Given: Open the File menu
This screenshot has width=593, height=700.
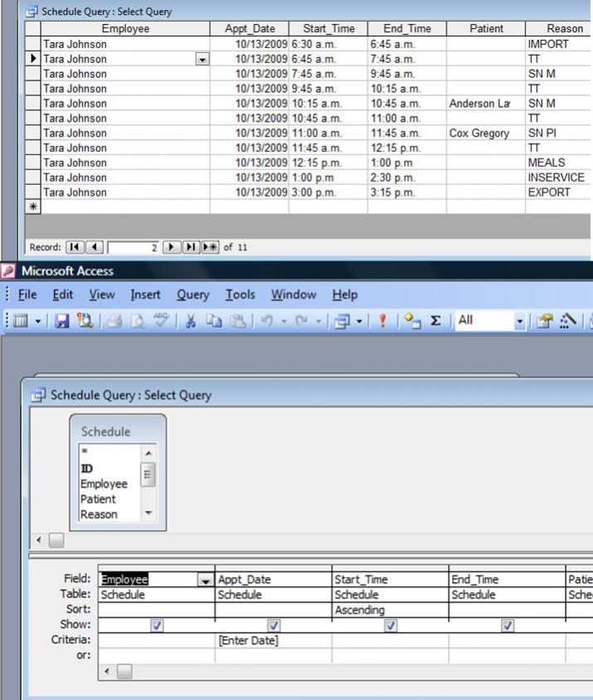Looking at the screenshot, I should click(27, 294).
